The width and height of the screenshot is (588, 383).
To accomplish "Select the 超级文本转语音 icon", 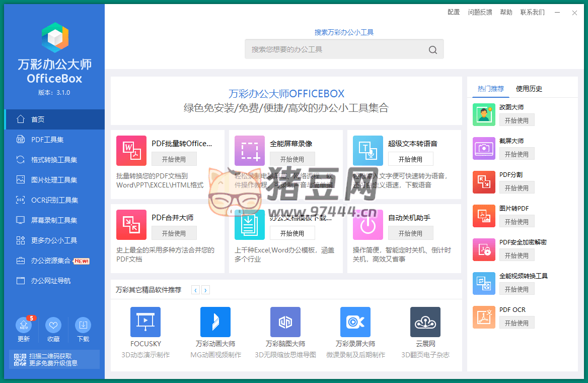I will pyautogui.click(x=367, y=151).
